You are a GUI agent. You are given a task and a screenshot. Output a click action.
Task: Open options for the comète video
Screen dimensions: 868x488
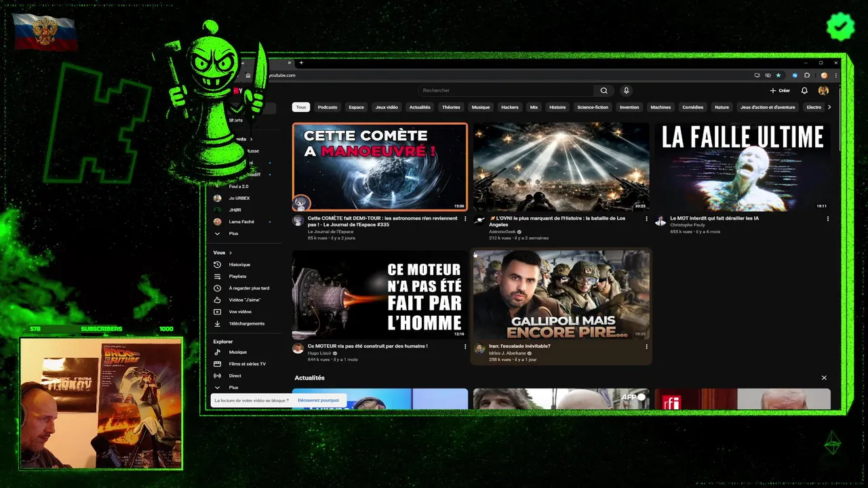pyautogui.click(x=465, y=219)
